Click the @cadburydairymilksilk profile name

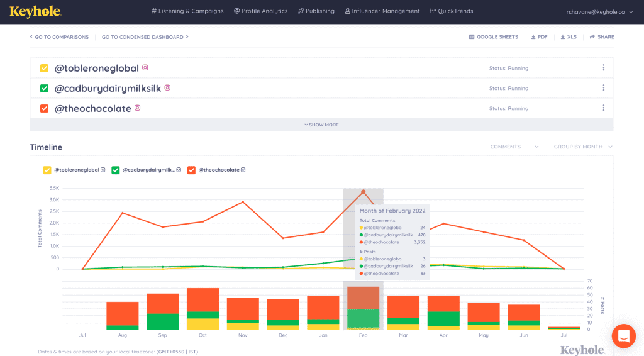(108, 88)
